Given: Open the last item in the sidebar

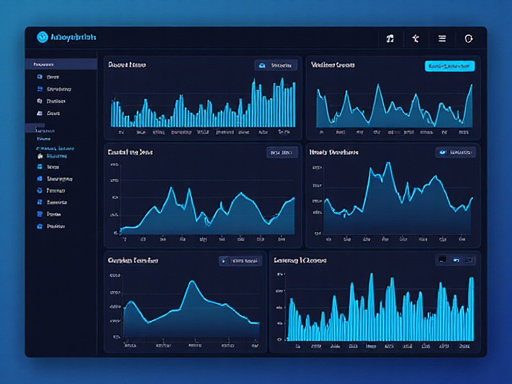Looking at the screenshot, I should [51, 226].
